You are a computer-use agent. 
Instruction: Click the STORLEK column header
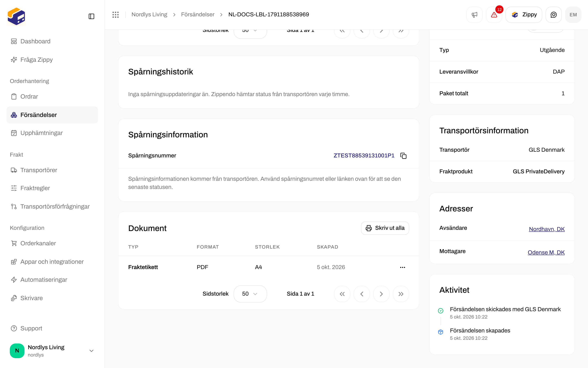tap(267, 247)
